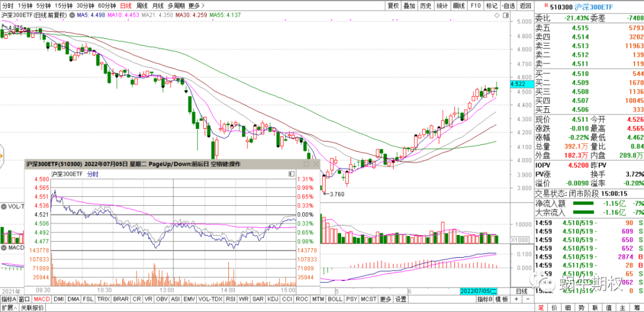The height and width of the screenshot is (312, 644).
Task: Click the 返回 back button
Action: click(525, 5)
